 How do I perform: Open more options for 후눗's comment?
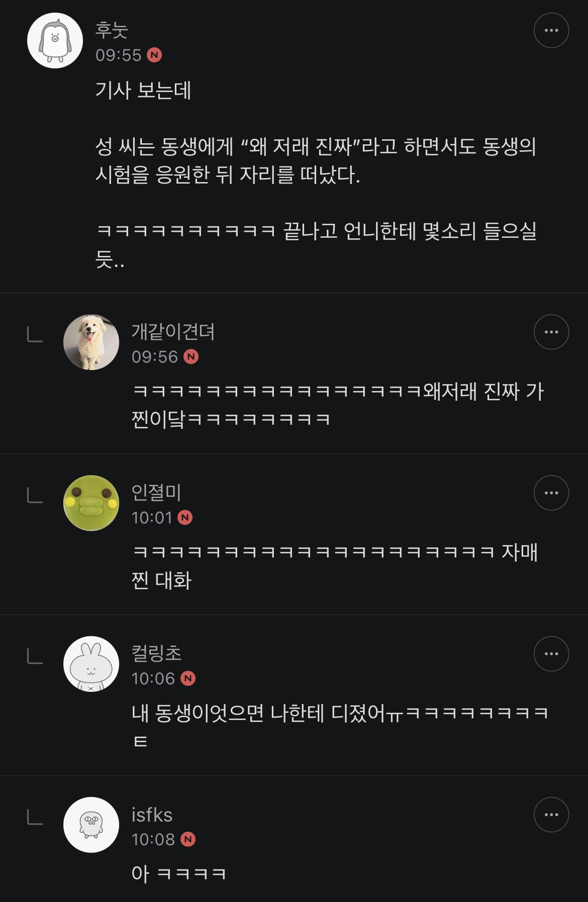pyautogui.click(x=551, y=30)
